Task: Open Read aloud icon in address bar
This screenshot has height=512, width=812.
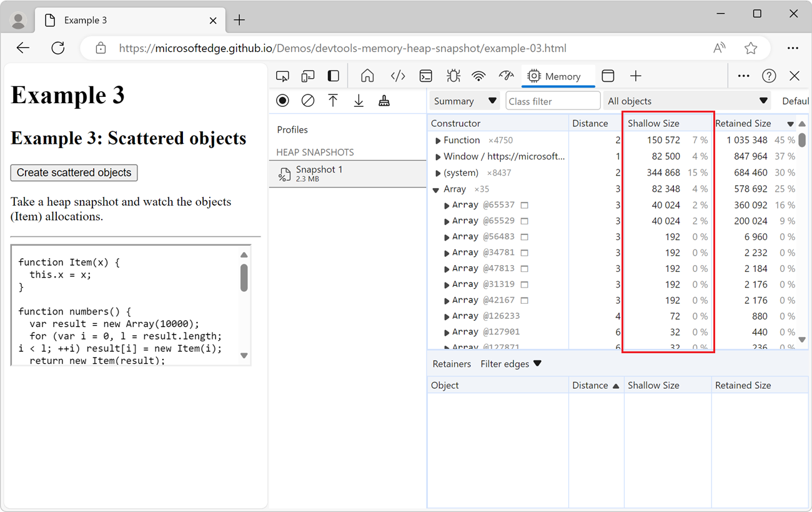Action: point(720,48)
